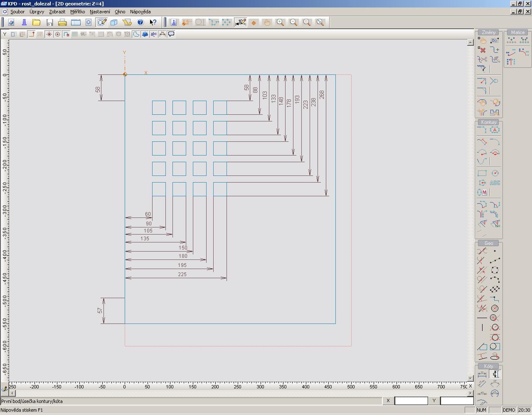Click the Save floppy disk icon
The height and width of the screenshot is (415, 532).
(50, 22)
